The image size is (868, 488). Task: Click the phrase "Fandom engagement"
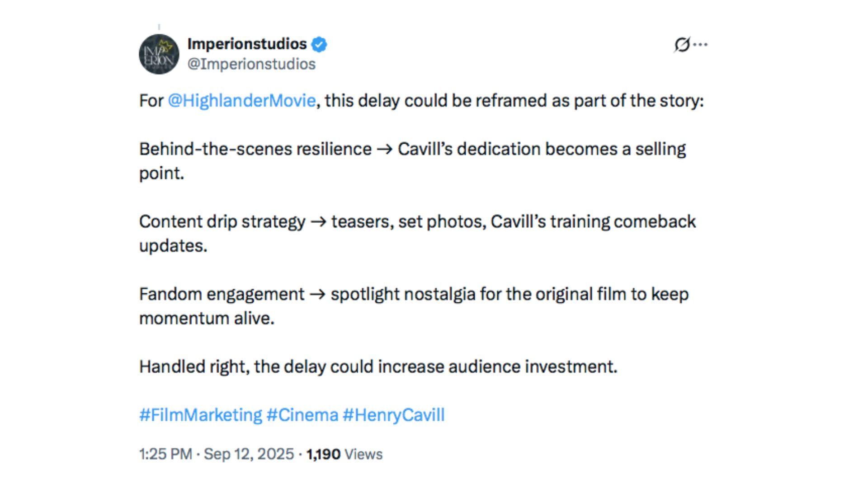click(222, 294)
